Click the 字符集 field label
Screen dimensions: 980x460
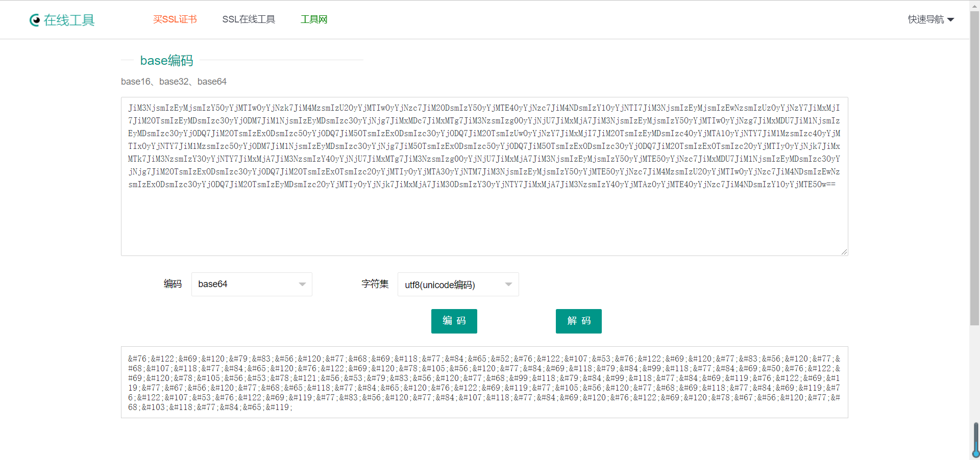tap(375, 284)
